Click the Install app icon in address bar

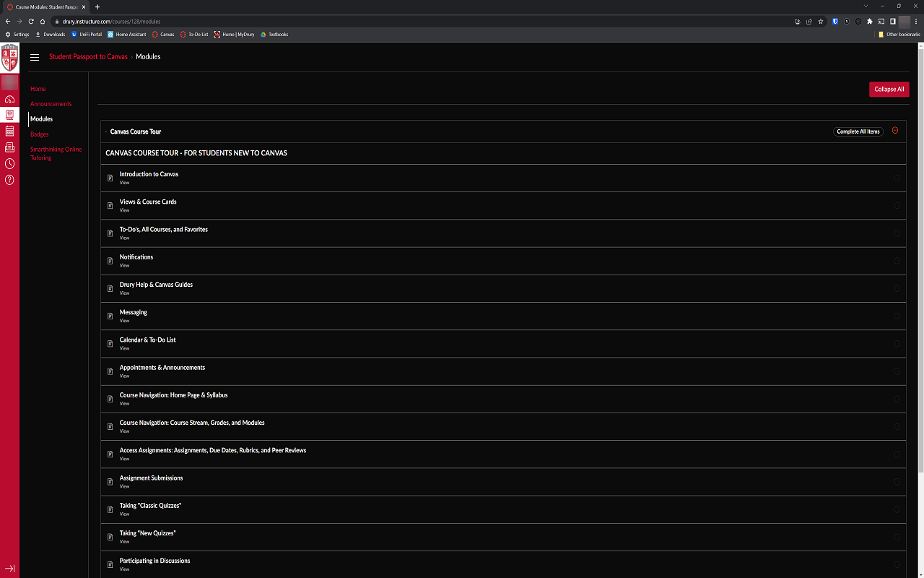tap(797, 22)
